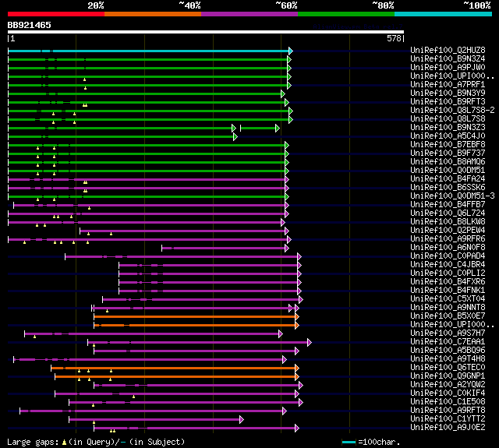Click the white query sequence bar

click(206, 32)
